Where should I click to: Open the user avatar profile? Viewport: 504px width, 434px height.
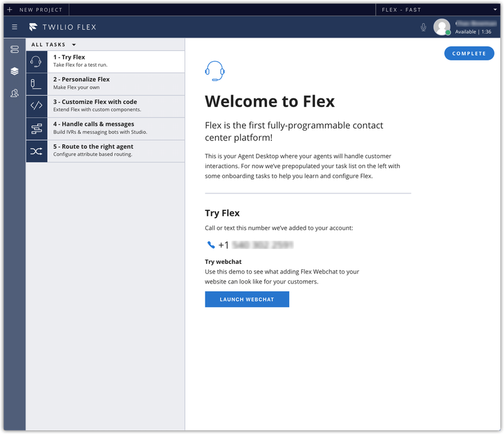pyautogui.click(x=442, y=27)
